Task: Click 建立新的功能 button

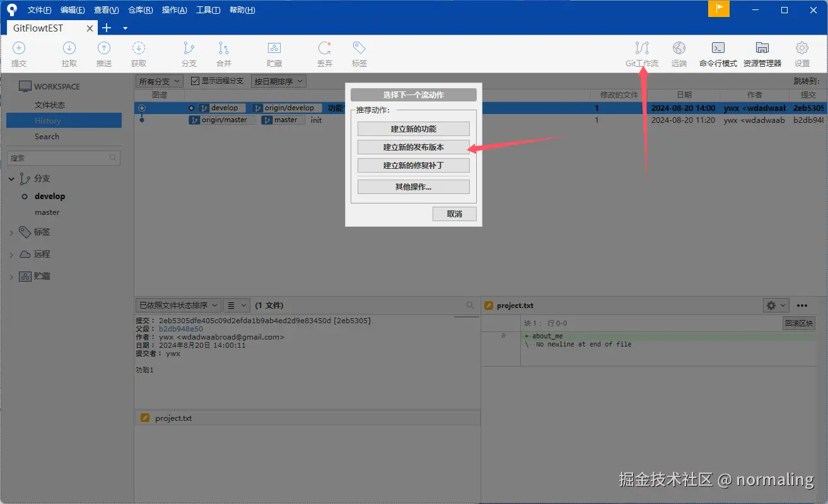Action: pos(414,129)
